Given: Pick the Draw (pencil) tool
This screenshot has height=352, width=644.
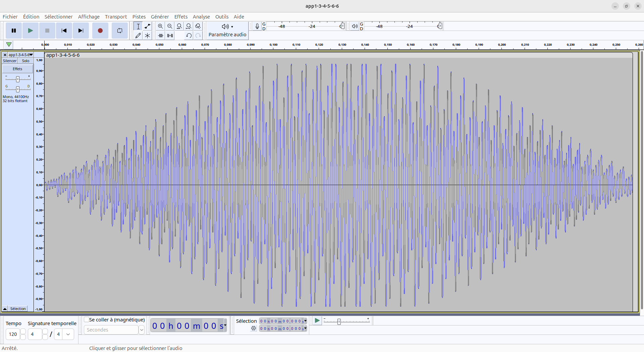Looking at the screenshot, I should click(138, 35).
